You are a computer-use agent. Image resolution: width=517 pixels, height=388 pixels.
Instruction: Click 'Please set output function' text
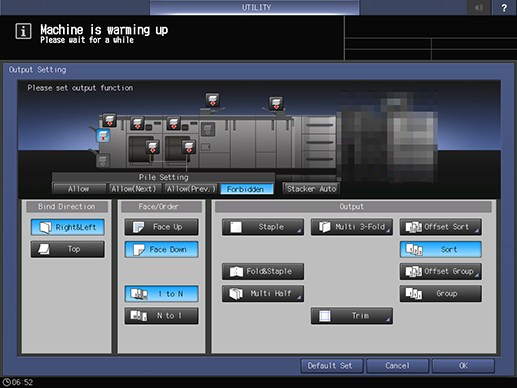(x=80, y=88)
